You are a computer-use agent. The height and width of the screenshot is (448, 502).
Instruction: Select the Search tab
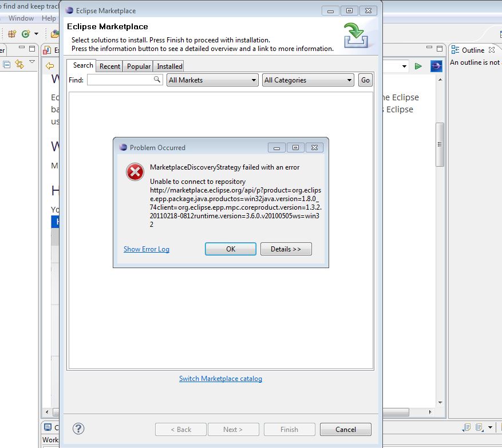82,65
